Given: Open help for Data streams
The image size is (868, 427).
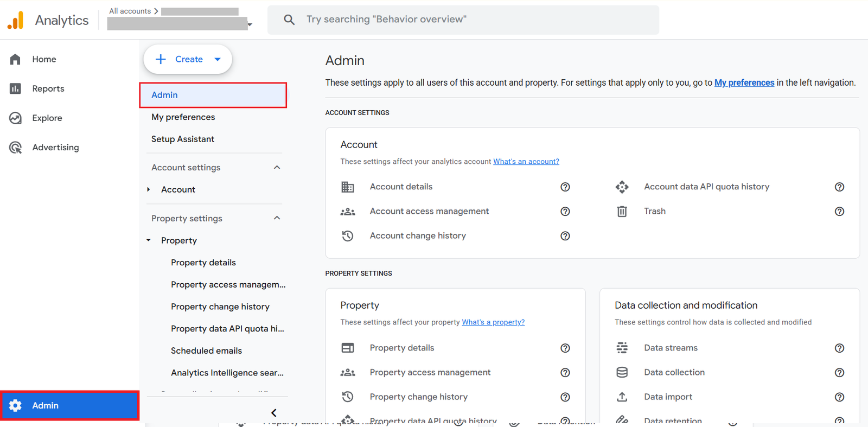Looking at the screenshot, I should coord(840,348).
